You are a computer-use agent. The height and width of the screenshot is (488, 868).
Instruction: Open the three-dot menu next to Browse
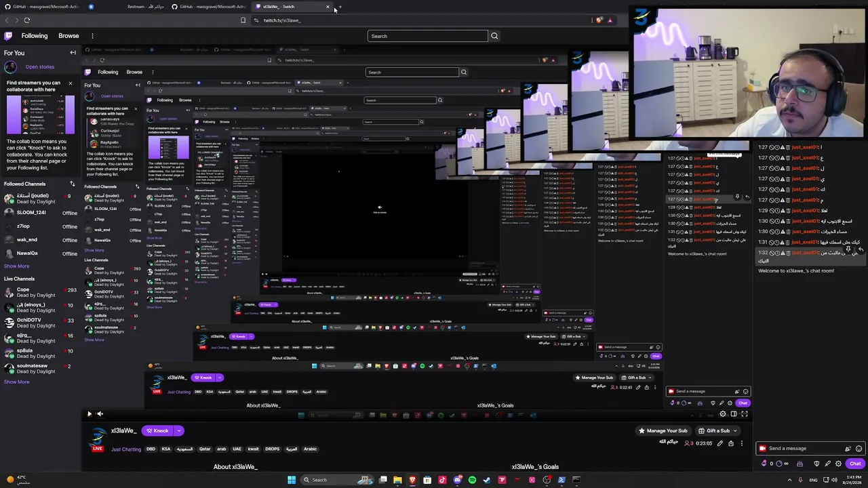tap(92, 36)
